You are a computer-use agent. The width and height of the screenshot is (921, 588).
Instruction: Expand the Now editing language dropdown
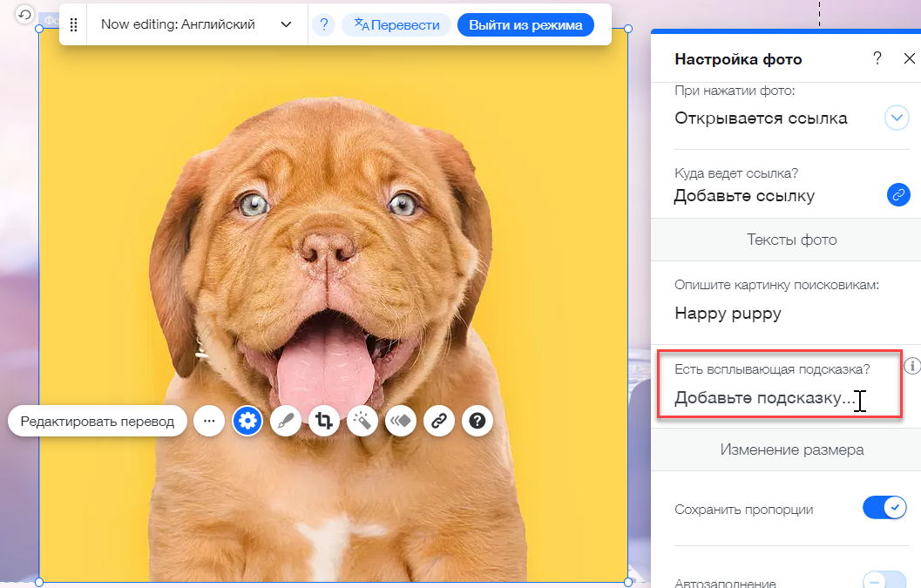(286, 24)
